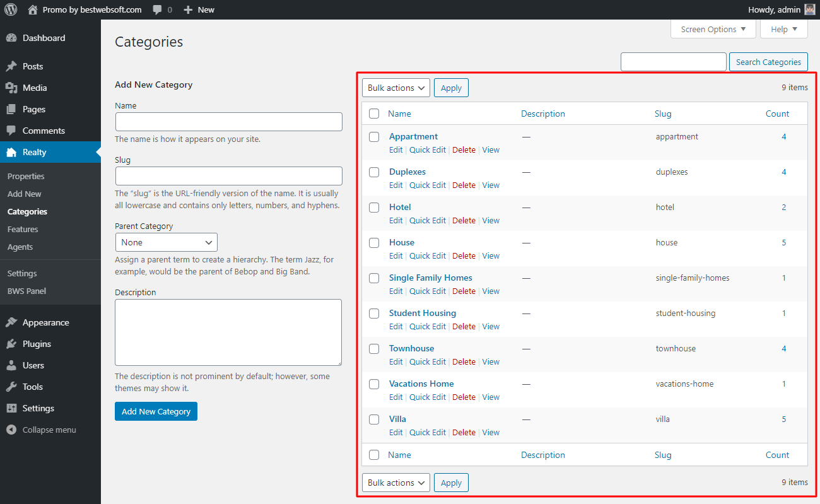The width and height of the screenshot is (820, 504).
Task: Click Edit under Townhouse
Action: point(395,361)
